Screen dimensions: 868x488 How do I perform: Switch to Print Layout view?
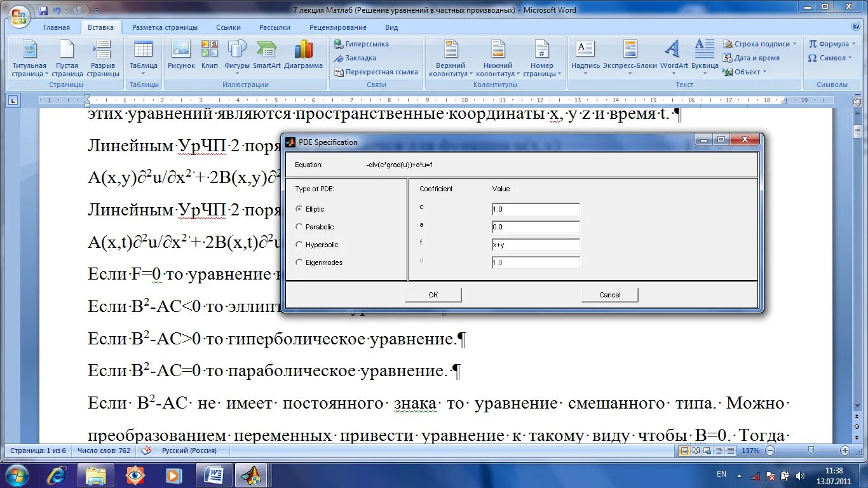(x=684, y=451)
